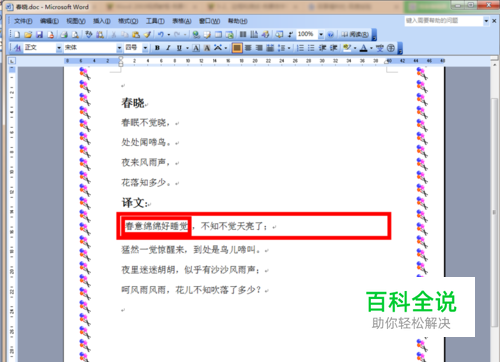
Task: Open the 视图(V) menu
Action: coord(76,21)
